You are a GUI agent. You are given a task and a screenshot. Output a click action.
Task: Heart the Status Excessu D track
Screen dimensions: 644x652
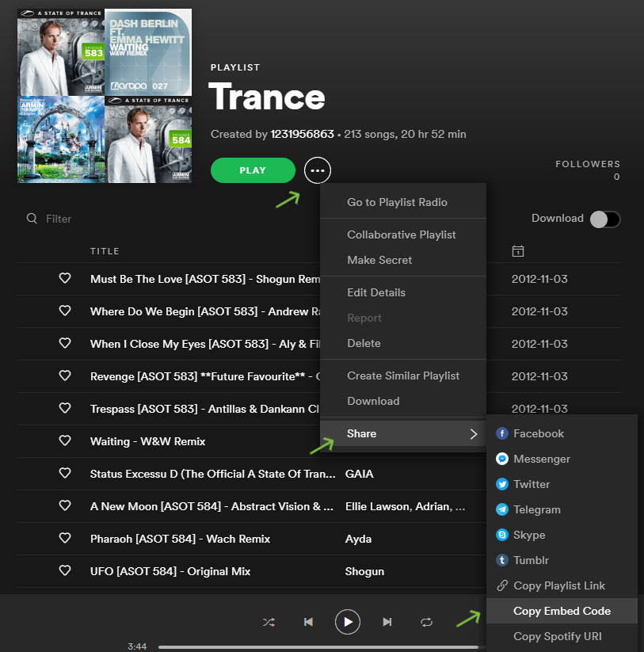[65, 473]
